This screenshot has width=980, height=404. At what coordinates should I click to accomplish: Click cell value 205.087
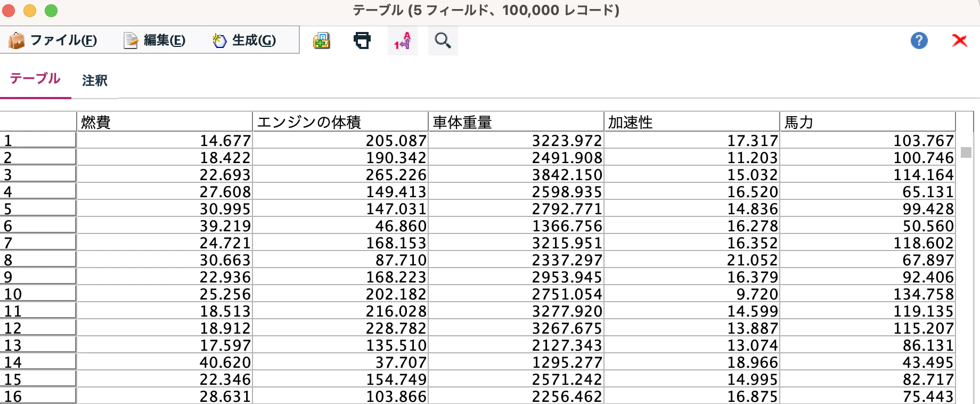click(x=396, y=141)
